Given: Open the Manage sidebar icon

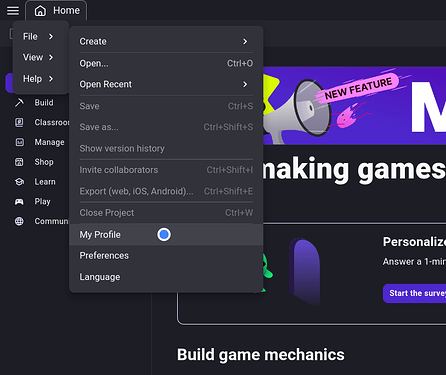Looking at the screenshot, I should 19,142.
